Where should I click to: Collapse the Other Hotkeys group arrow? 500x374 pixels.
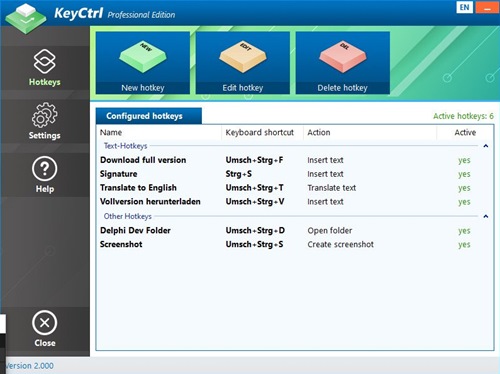[x=486, y=216]
